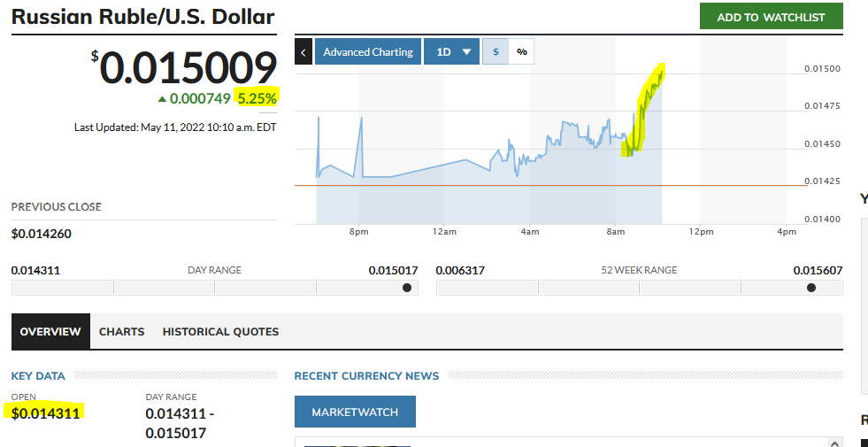Click the Key Data section heading
Viewport: 868px width, 447px height.
coord(38,376)
